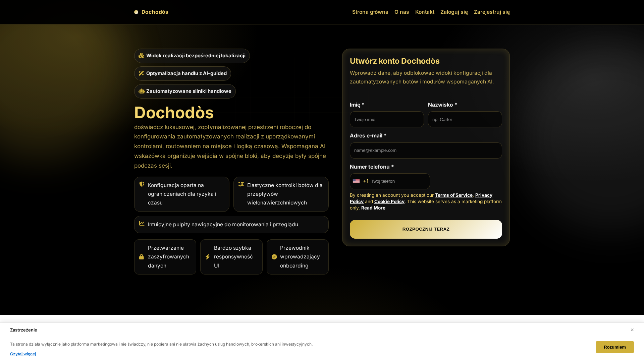Open the Cookie Policy link
Image resolution: width=644 pixels, height=362 pixels.
[389, 201]
